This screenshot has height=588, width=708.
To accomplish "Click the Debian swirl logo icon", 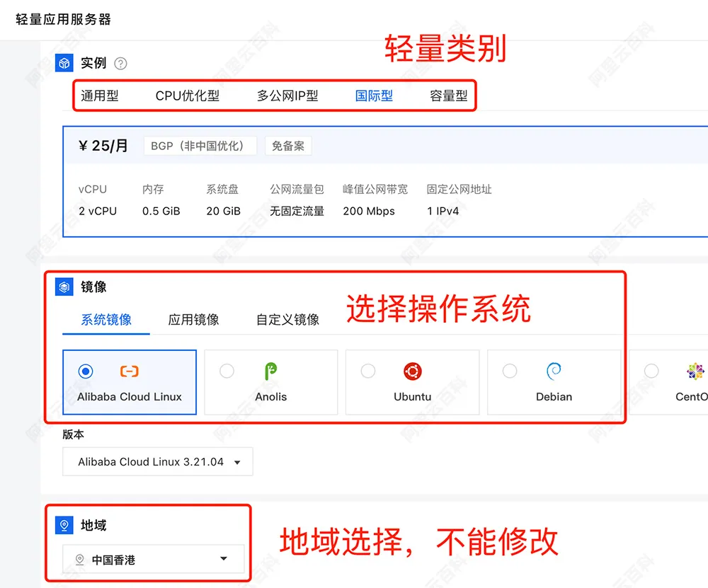I will (554, 371).
